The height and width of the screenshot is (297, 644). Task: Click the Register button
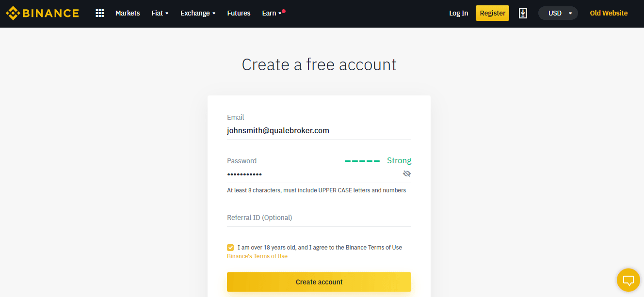(492, 13)
